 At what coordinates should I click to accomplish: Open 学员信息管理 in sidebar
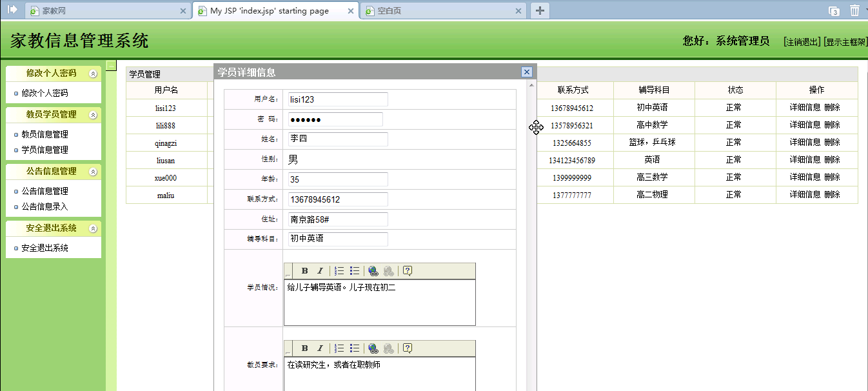(44, 150)
